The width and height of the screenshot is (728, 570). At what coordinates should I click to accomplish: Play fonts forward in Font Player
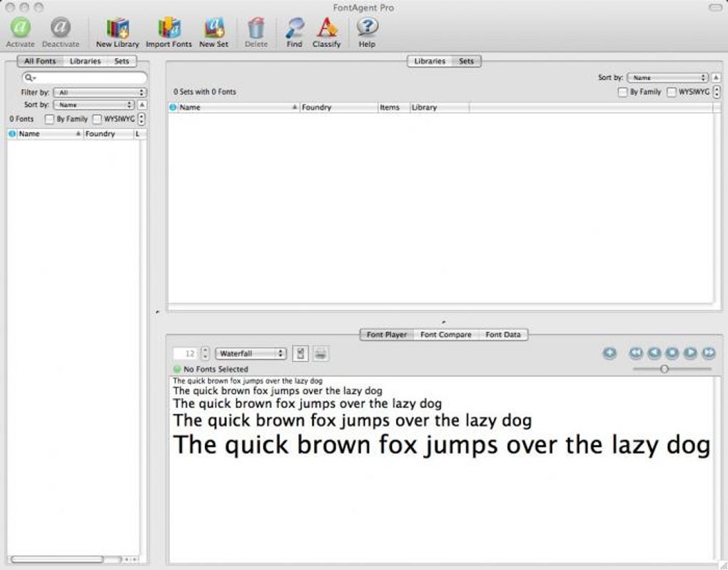[690, 353]
